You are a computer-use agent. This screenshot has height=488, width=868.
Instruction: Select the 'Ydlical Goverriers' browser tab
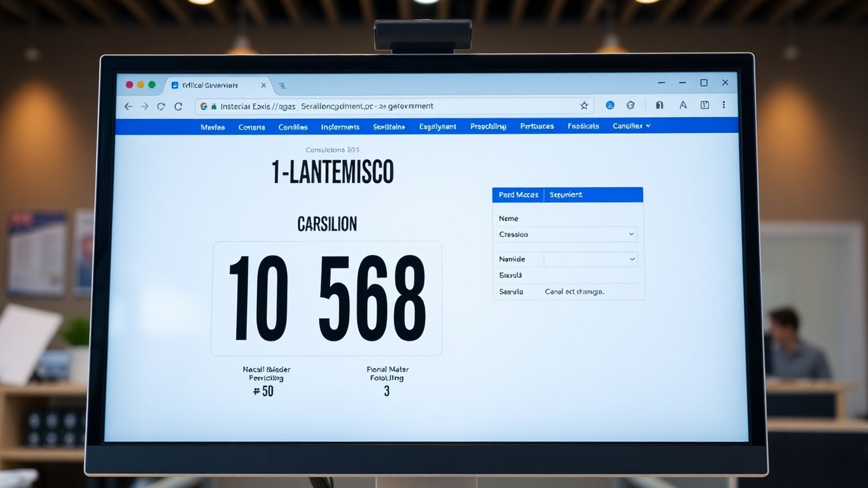pyautogui.click(x=219, y=85)
